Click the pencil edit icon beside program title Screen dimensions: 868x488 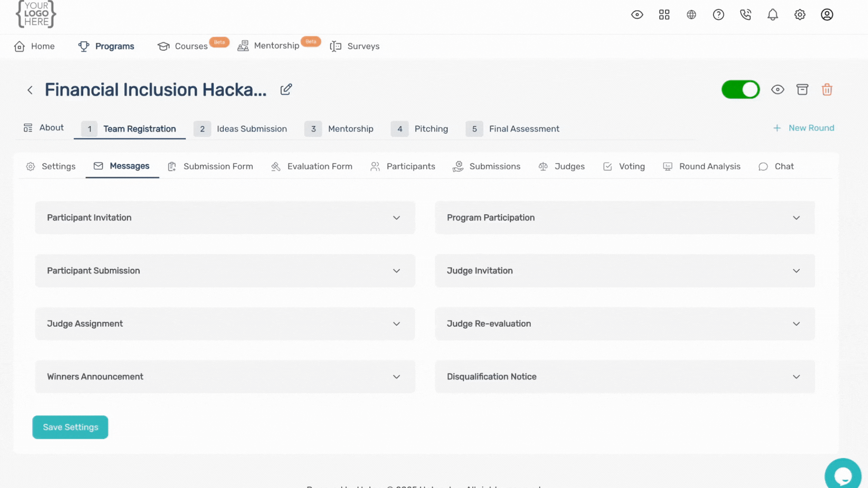coord(286,89)
